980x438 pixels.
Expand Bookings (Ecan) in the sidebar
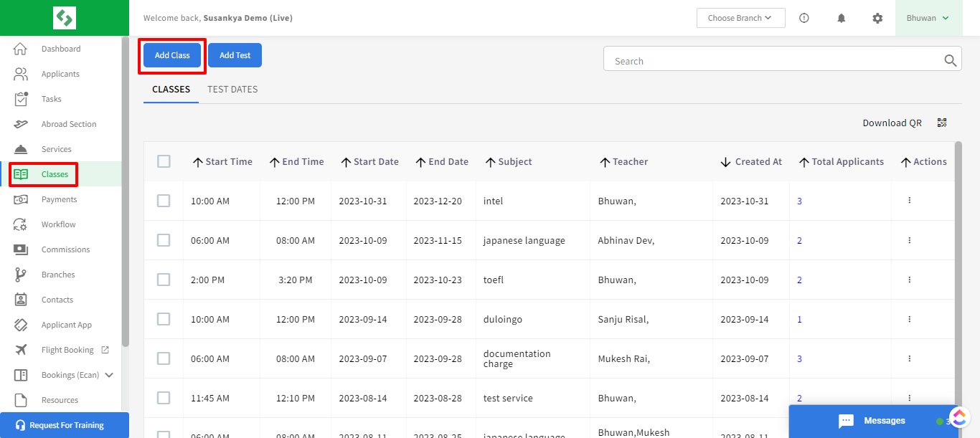pos(108,374)
